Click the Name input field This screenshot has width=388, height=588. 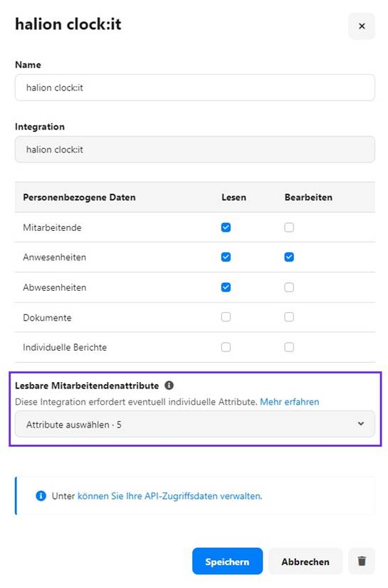(x=195, y=88)
